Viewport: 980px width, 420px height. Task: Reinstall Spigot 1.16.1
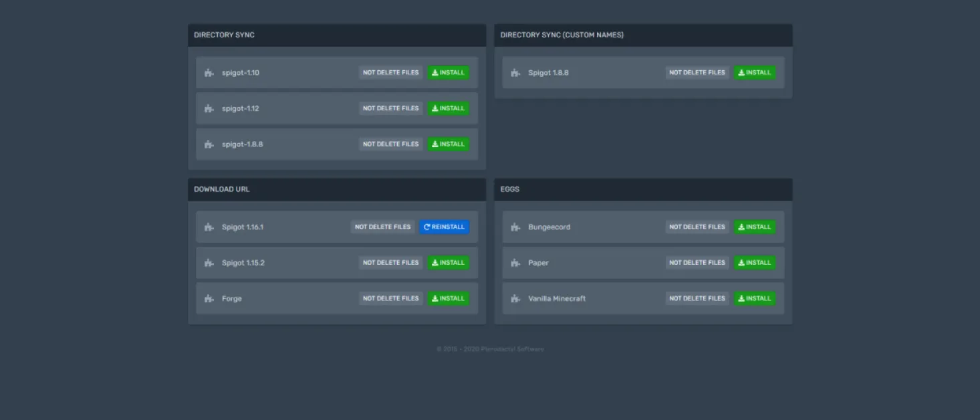445,227
